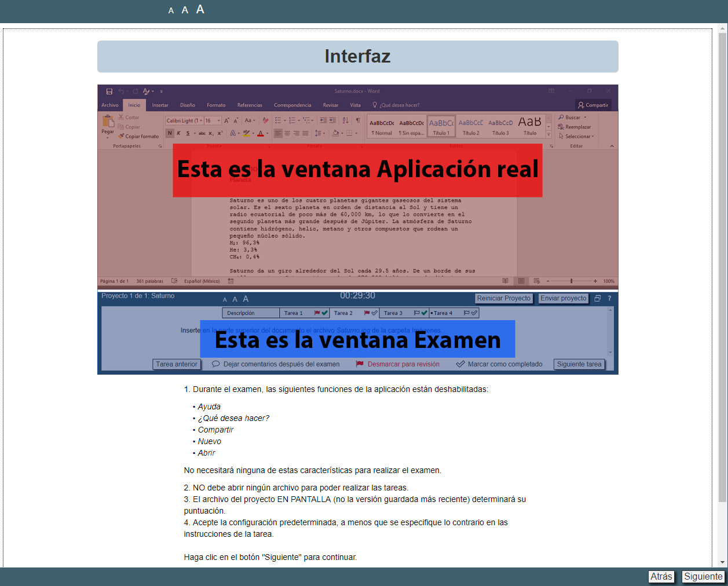
Task: Click the help question mark in exam window
Action: click(609, 299)
